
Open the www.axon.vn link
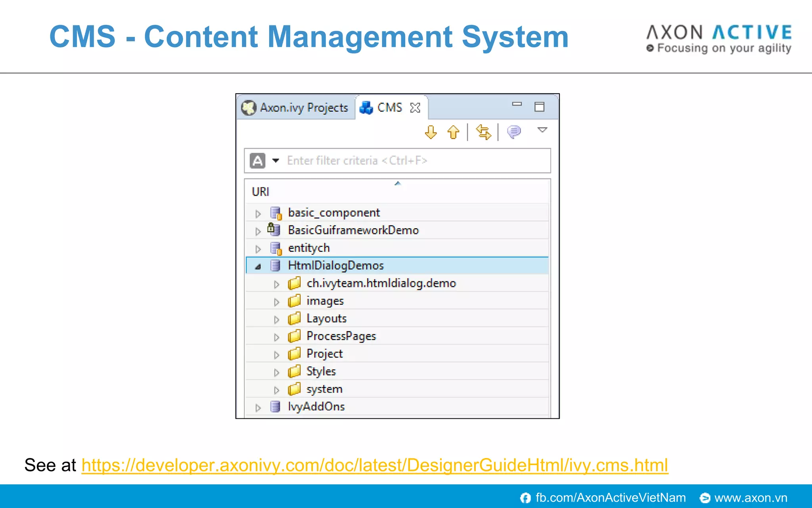(x=751, y=498)
